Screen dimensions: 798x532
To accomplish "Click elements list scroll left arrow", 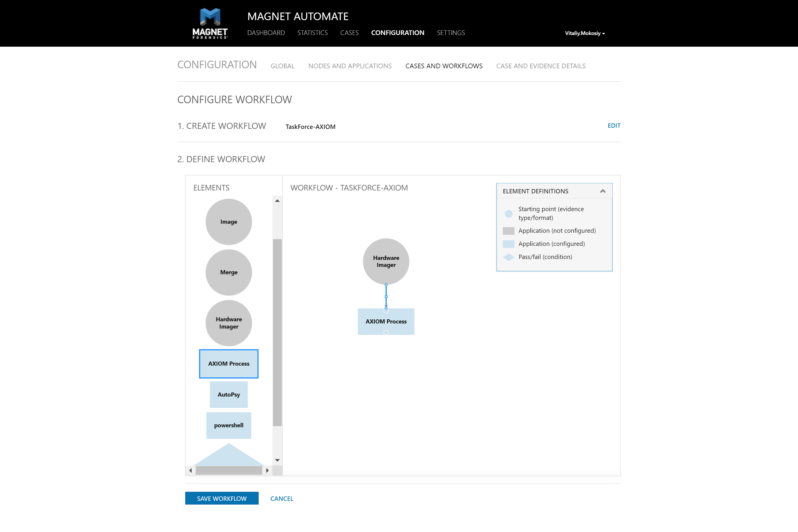I will [x=191, y=470].
